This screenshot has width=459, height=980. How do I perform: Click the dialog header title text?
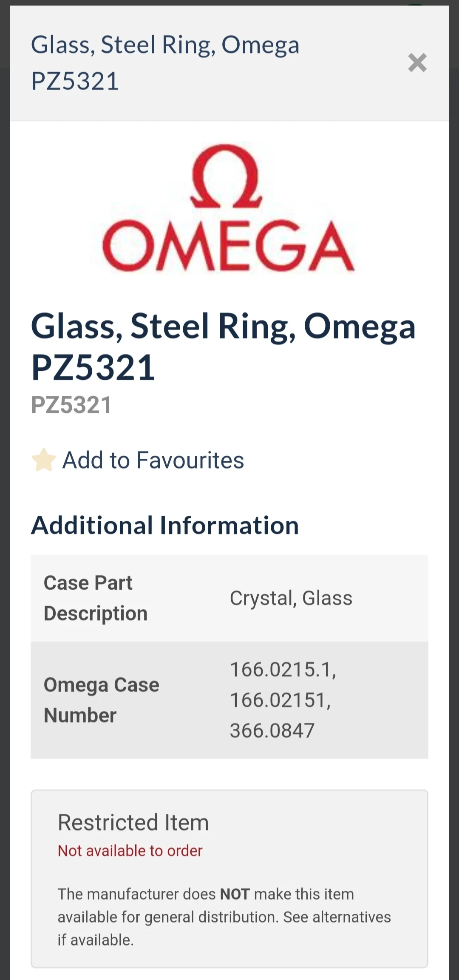165,62
